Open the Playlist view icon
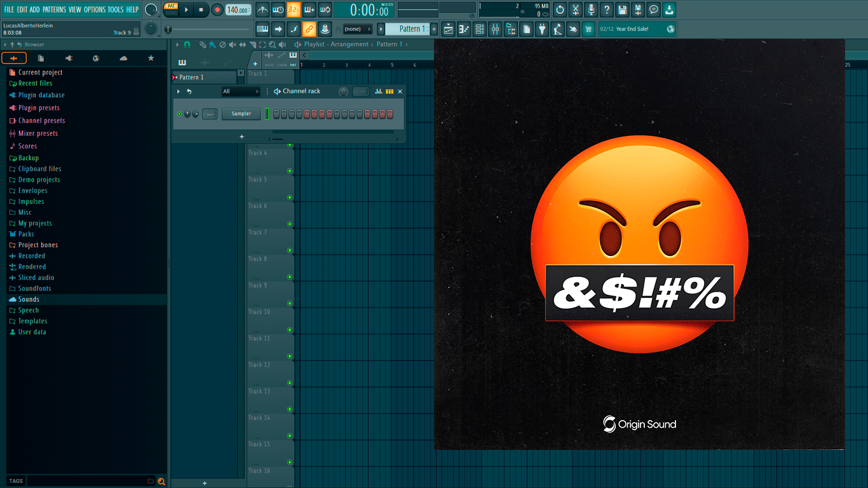 pos(449,29)
